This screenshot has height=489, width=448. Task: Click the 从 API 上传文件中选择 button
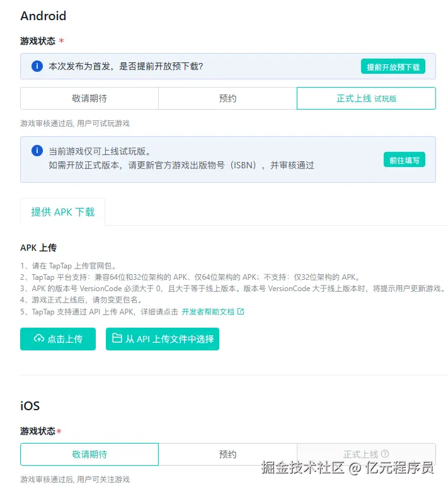tap(163, 338)
